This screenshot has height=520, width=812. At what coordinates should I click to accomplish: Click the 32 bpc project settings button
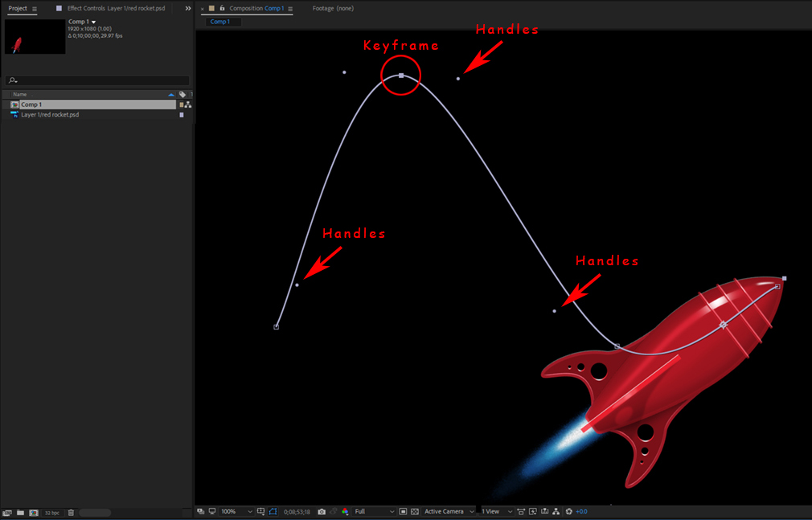coord(52,513)
